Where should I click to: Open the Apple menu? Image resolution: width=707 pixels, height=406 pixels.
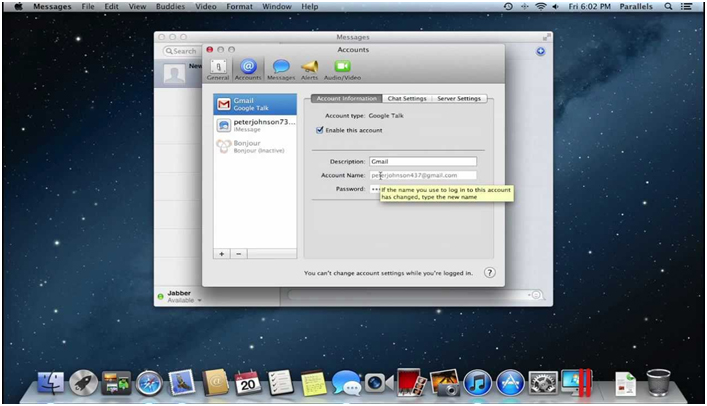[x=18, y=6]
